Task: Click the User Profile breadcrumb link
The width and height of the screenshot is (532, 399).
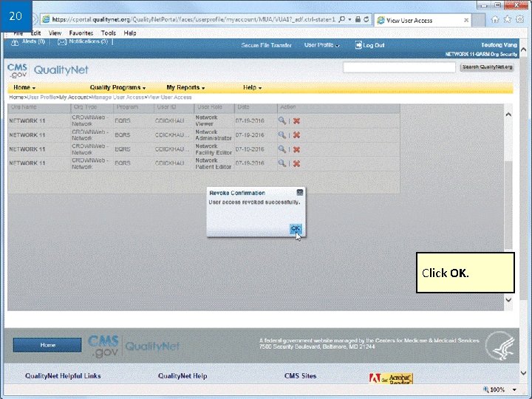Action: (41, 98)
